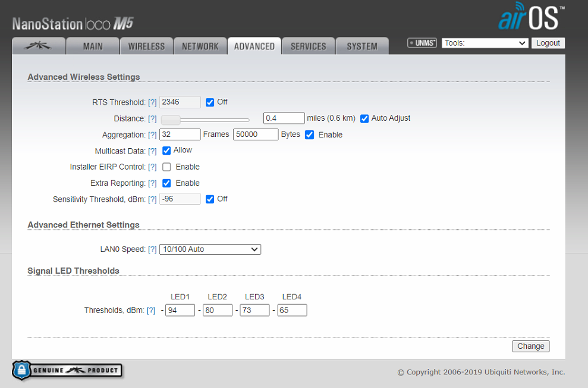This screenshot has width=588, height=388.
Task: Open help for LED Thresholds
Action: click(x=151, y=310)
